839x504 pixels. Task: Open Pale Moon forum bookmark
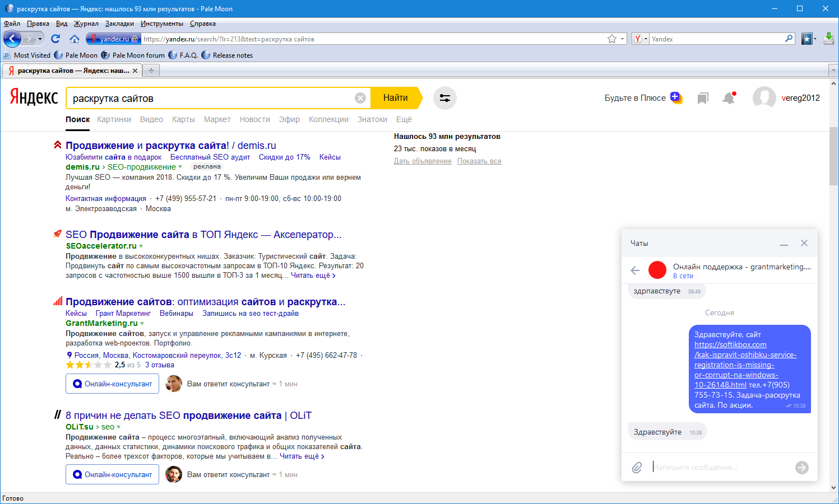(133, 55)
